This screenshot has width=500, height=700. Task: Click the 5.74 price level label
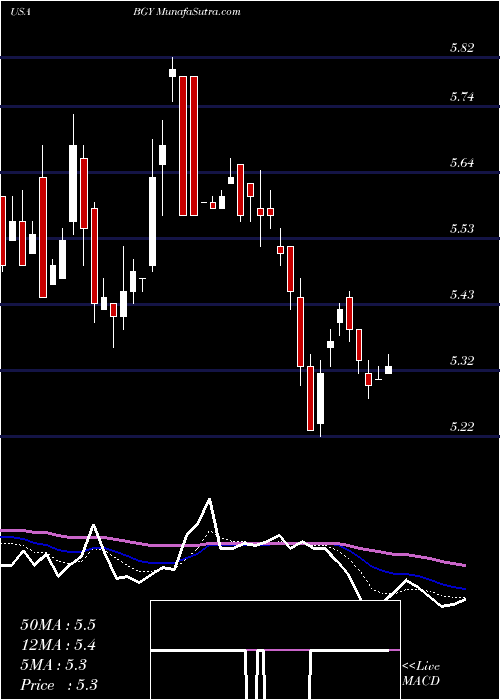[x=462, y=97]
